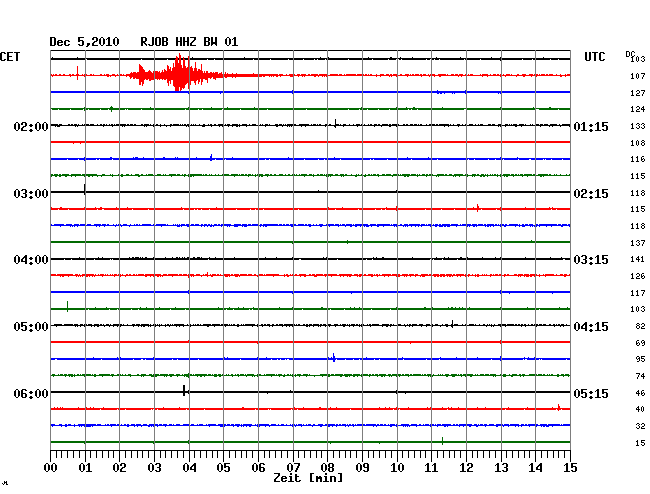Click minute tick label 15 on the axis

click(x=570, y=468)
